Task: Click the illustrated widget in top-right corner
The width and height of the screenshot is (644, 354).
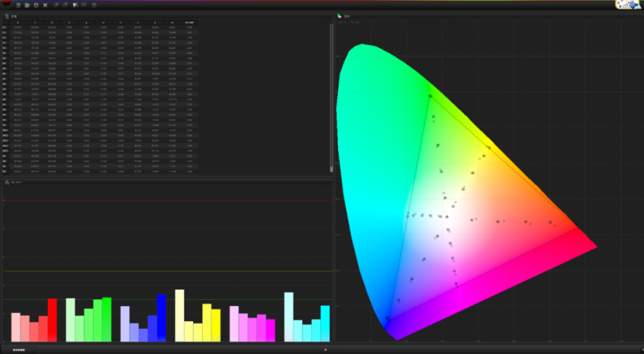Action: click(628, 5)
